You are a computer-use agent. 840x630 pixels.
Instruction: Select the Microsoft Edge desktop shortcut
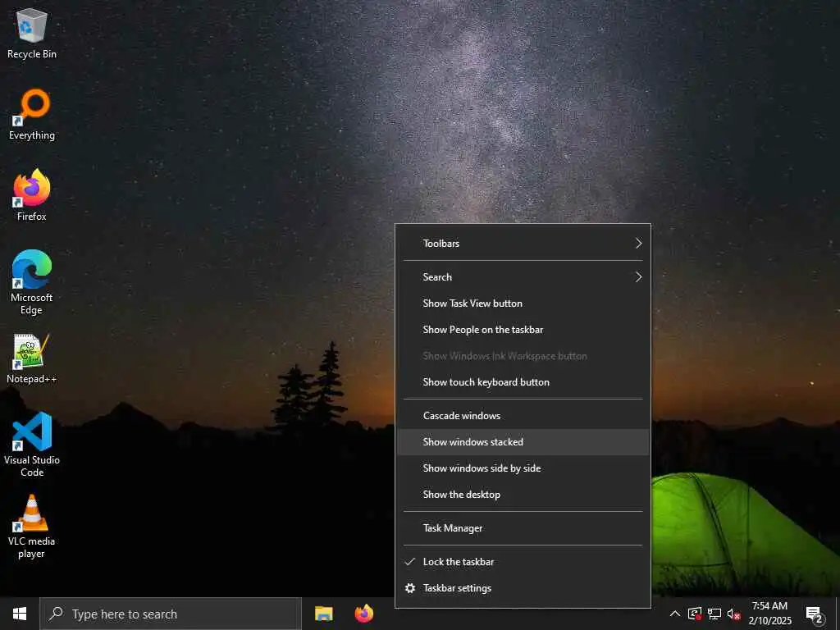pos(32,282)
